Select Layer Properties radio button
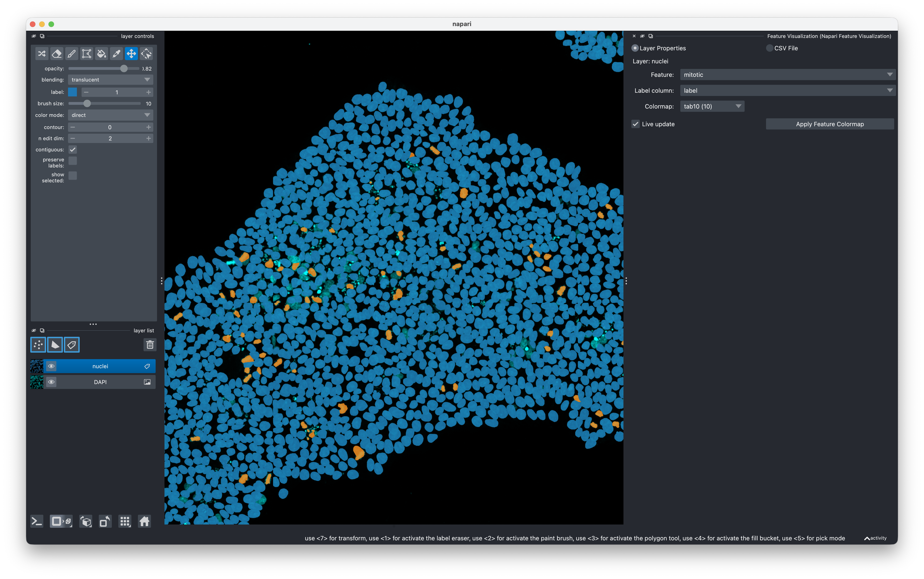The image size is (924, 579). click(635, 48)
